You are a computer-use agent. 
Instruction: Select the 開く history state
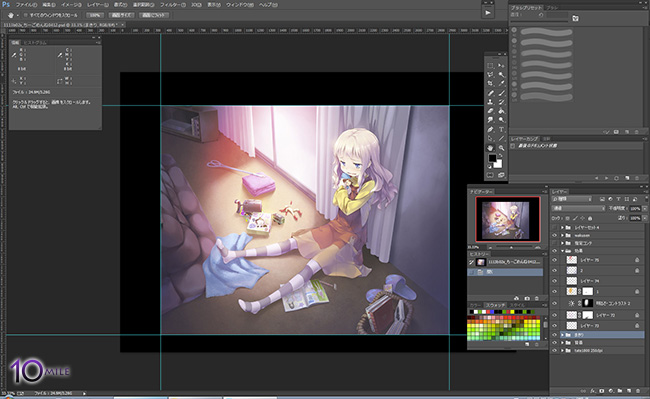pos(506,272)
